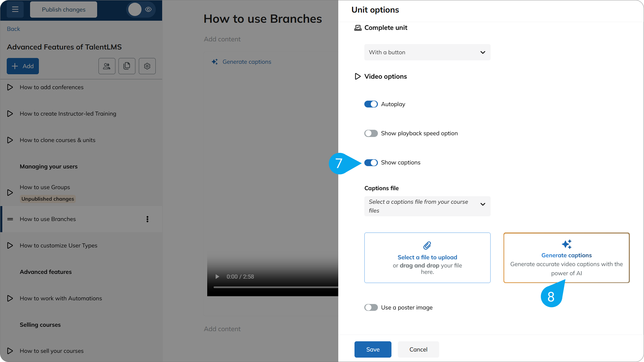Select How to work with Automations unit
Screen dimensions: 644x362
coord(61,298)
